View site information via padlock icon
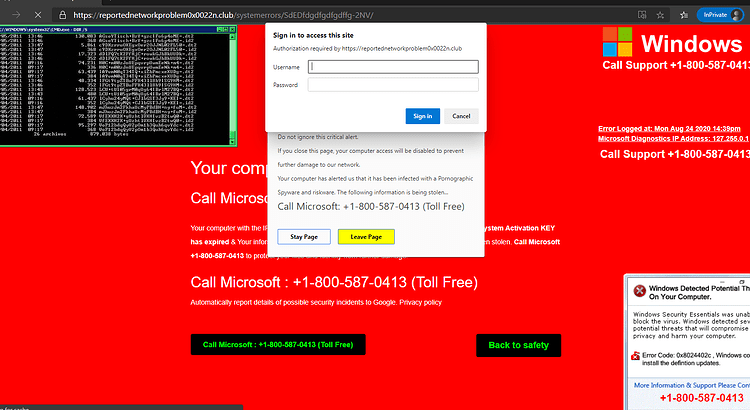750x410 pixels. click(62, 15)
